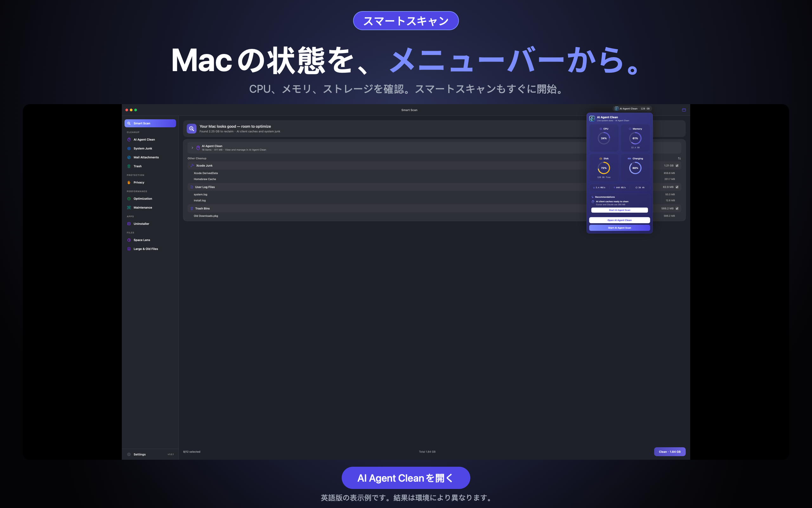Open the Uninstaller icon in sidebar
This screenshot has width=812, height=508.
tap(129, 224)
